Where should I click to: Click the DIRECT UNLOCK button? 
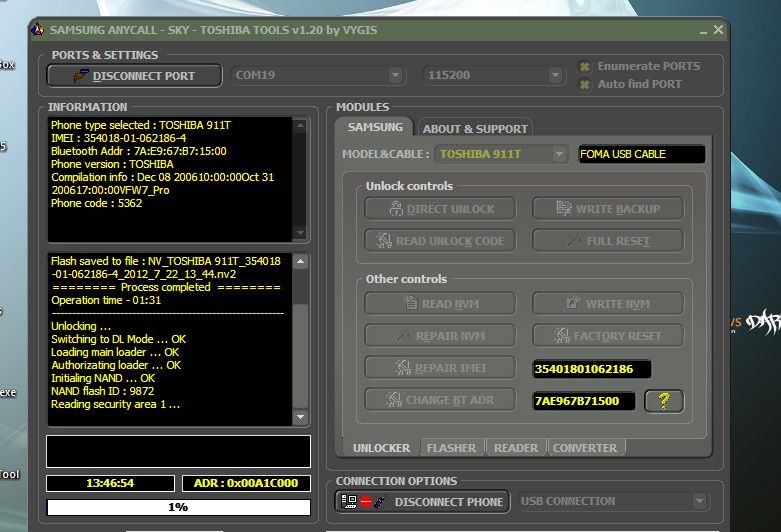pos(440,209)
